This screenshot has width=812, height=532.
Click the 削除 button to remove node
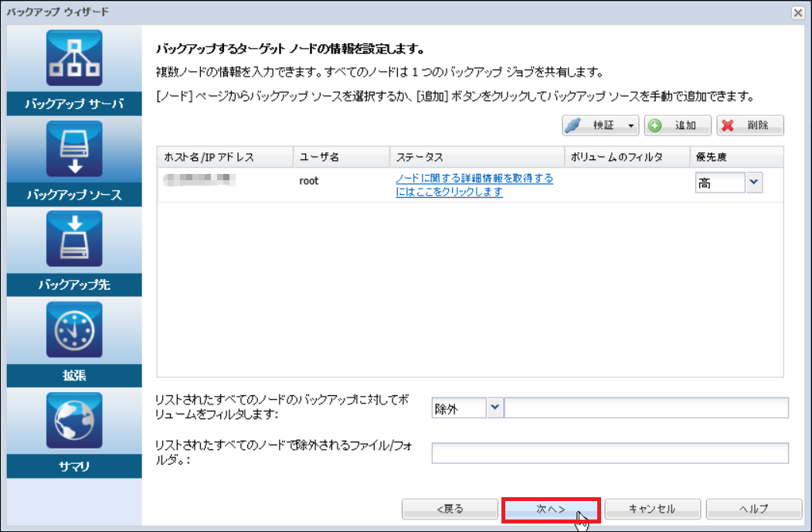coord(750,125)
